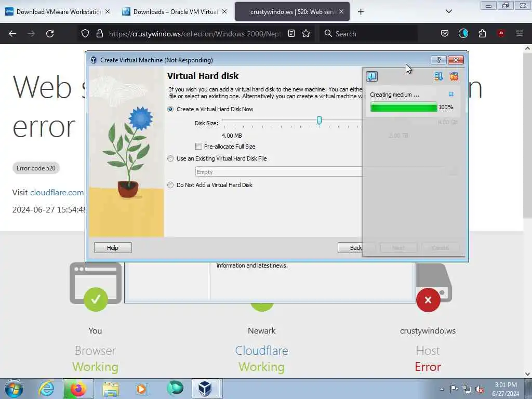Click the Action Center flag icon
Image resolution: width=532 pixels, height=399 pixels.
tap(454, 389)
